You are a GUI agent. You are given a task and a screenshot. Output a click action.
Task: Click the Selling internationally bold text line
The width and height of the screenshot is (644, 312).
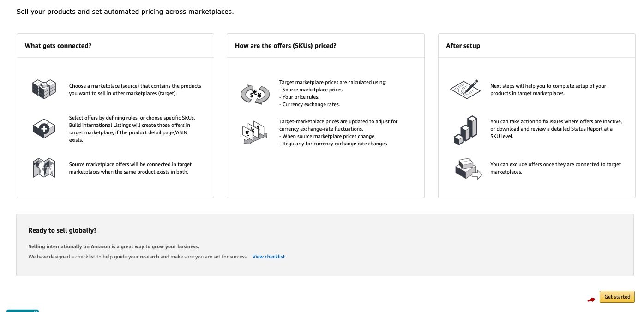pos(113,246)
